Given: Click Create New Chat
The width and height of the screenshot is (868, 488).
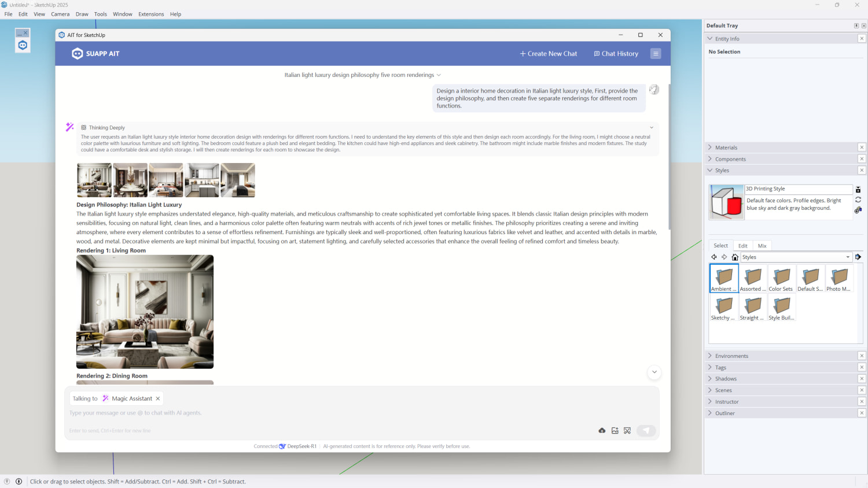Looking at the screenshot, I should point(549,54).
